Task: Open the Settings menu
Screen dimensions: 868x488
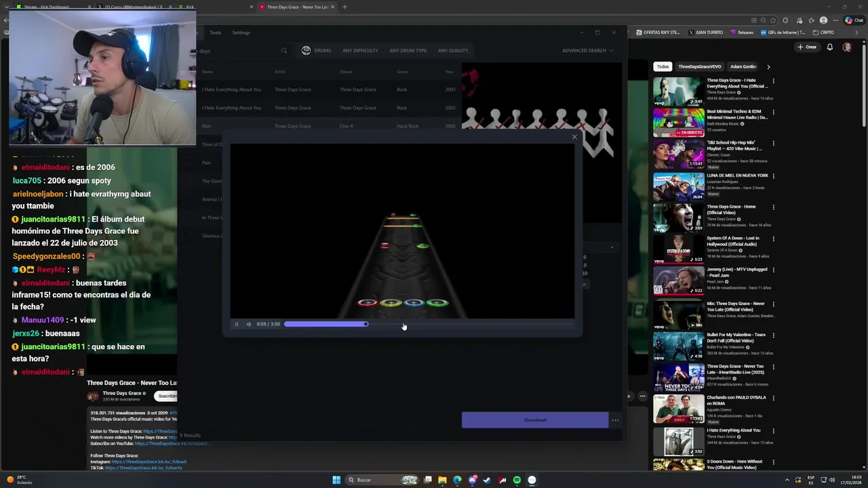Action: (241, 33)
